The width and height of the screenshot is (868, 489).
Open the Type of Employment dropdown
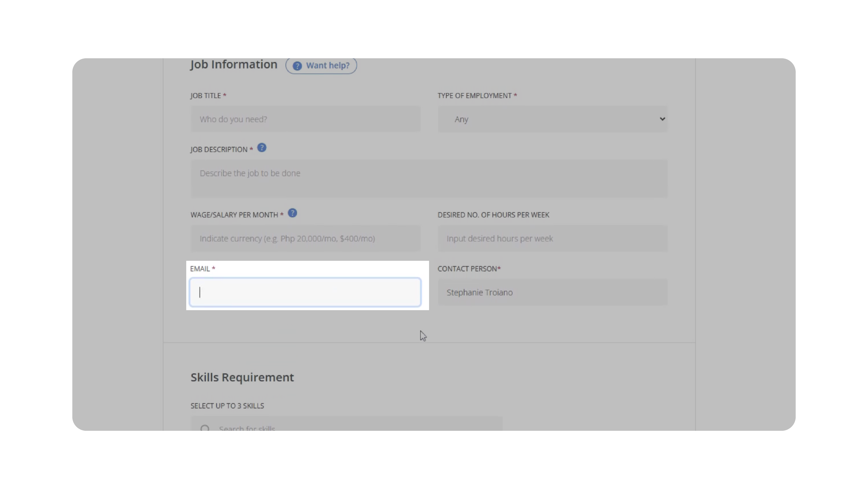pyautogui.click(x=552, y=119)
